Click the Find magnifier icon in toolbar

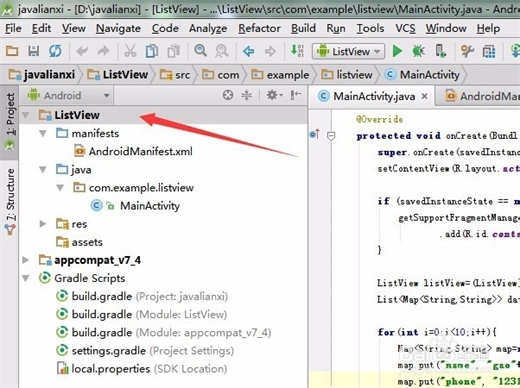(x=200, y=51)
